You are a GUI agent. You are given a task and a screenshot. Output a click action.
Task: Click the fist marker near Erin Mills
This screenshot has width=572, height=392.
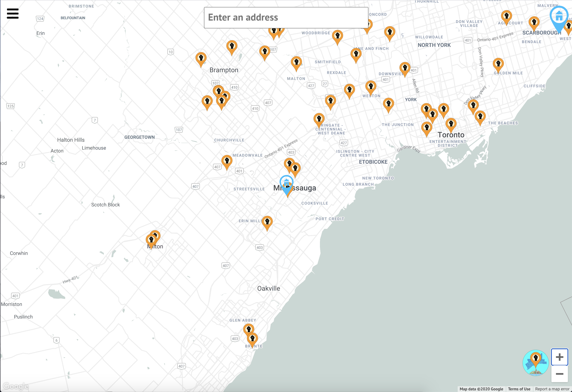pyautogui.click(x=267, y=221)
